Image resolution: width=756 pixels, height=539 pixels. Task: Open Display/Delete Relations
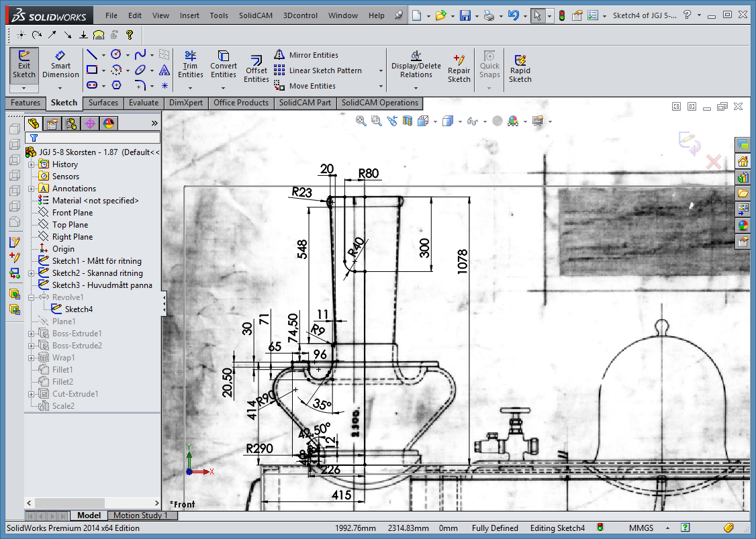416,64
